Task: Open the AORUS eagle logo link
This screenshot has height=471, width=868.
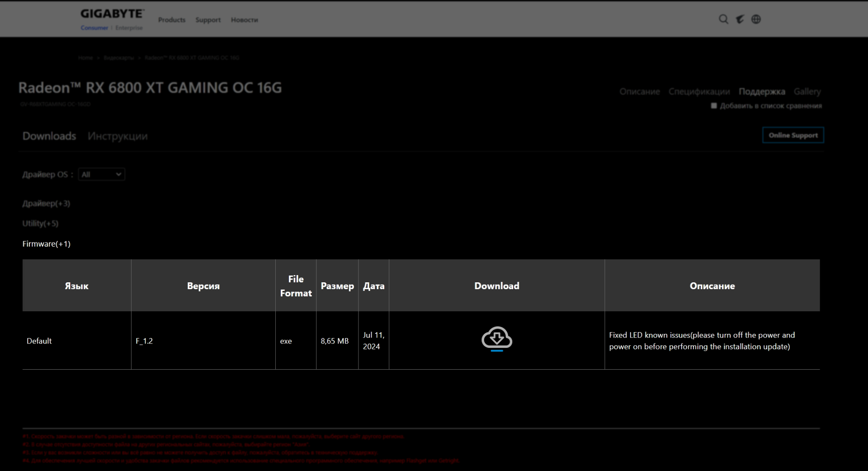Action: [x=740, y=19]
